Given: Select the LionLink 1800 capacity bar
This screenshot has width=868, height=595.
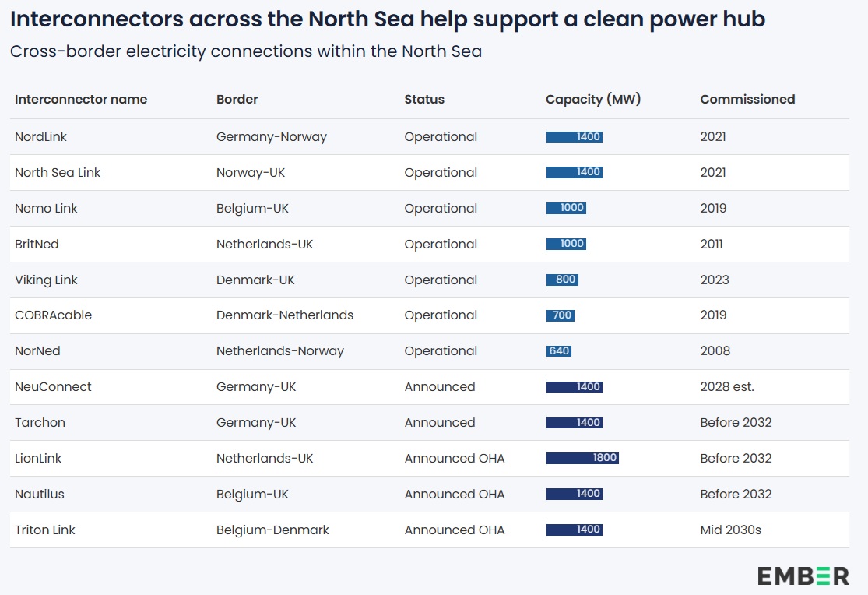Looking at the screenshot, I should click(x=582, y=458).
